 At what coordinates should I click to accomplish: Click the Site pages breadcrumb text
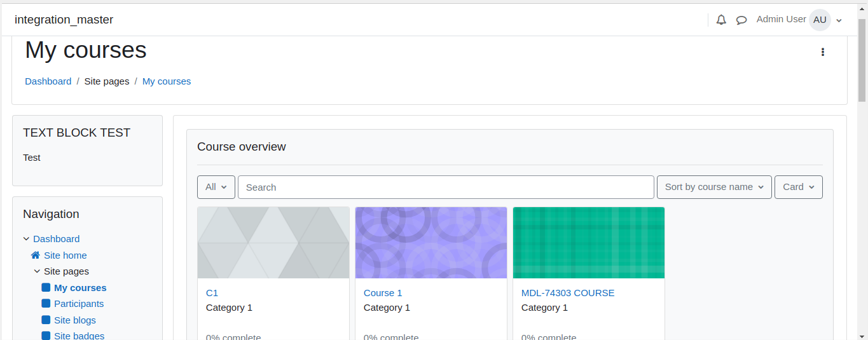(x=107, y=81)
